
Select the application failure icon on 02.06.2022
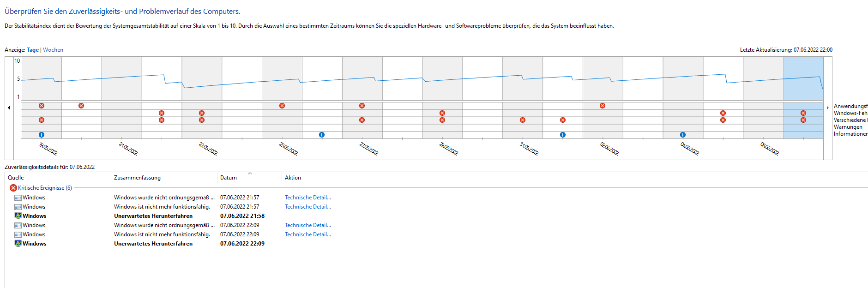click(603, 106)
